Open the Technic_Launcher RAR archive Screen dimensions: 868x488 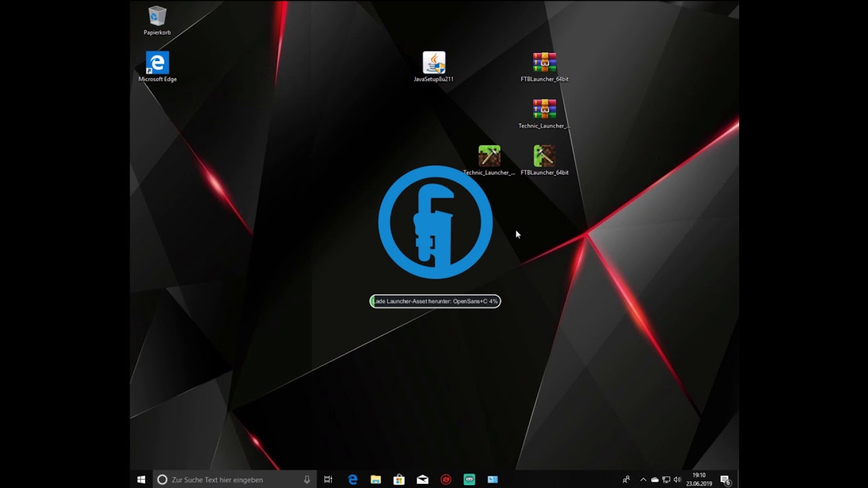(545, 108)
